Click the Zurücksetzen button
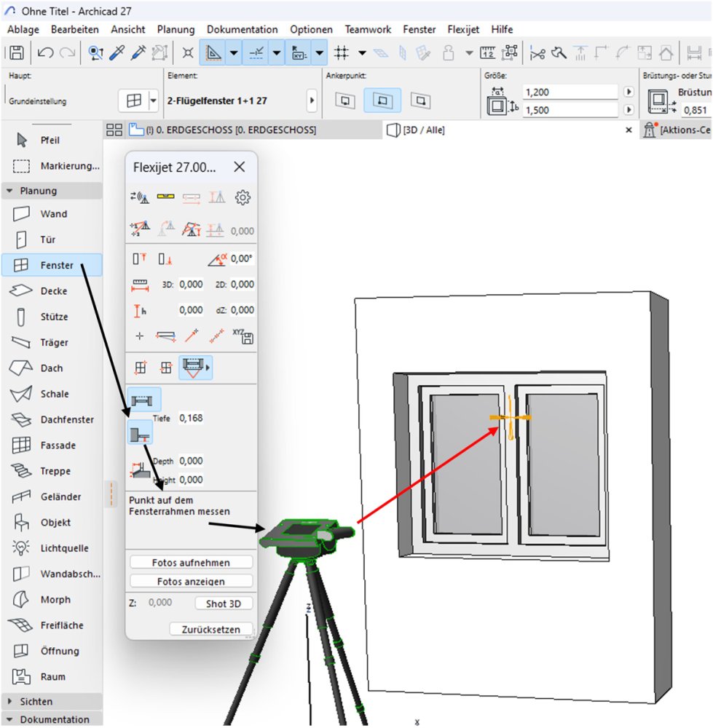Viewport: 713px width, 728px height. (211, 630)
